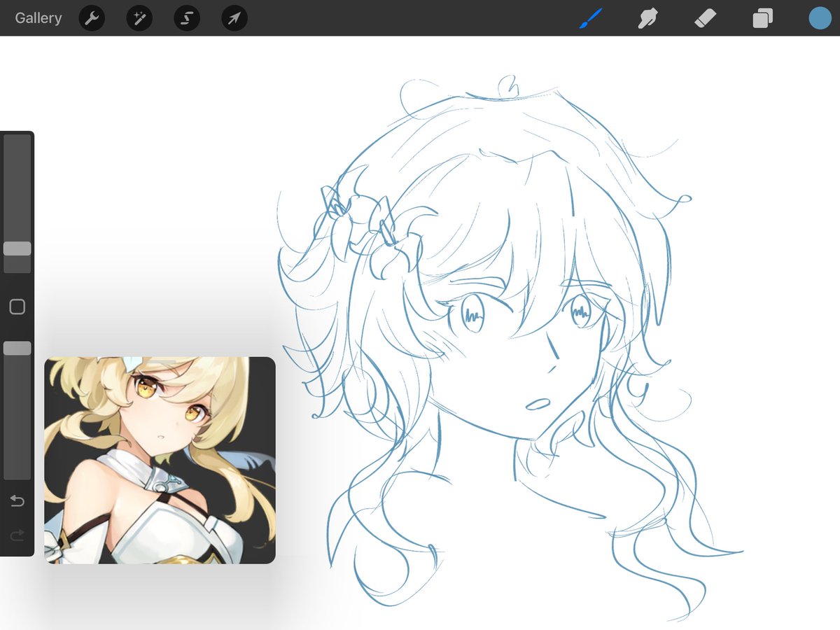The image size is (840, 630).
Task: Tap the Layers stacked squares icon
Action: [762, 18]
